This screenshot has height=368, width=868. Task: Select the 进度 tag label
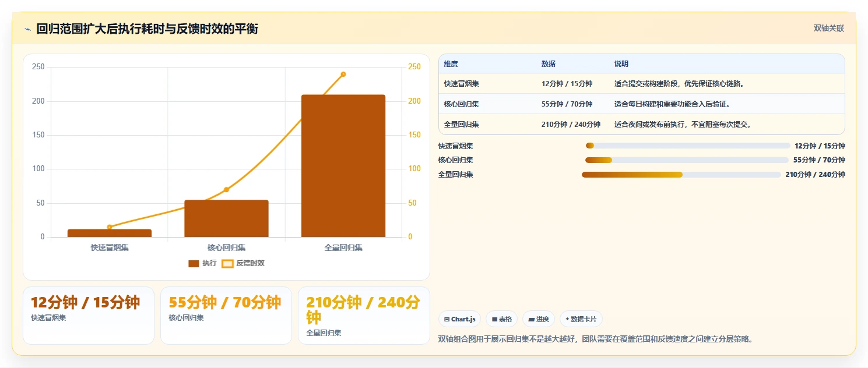click(543, 319)
